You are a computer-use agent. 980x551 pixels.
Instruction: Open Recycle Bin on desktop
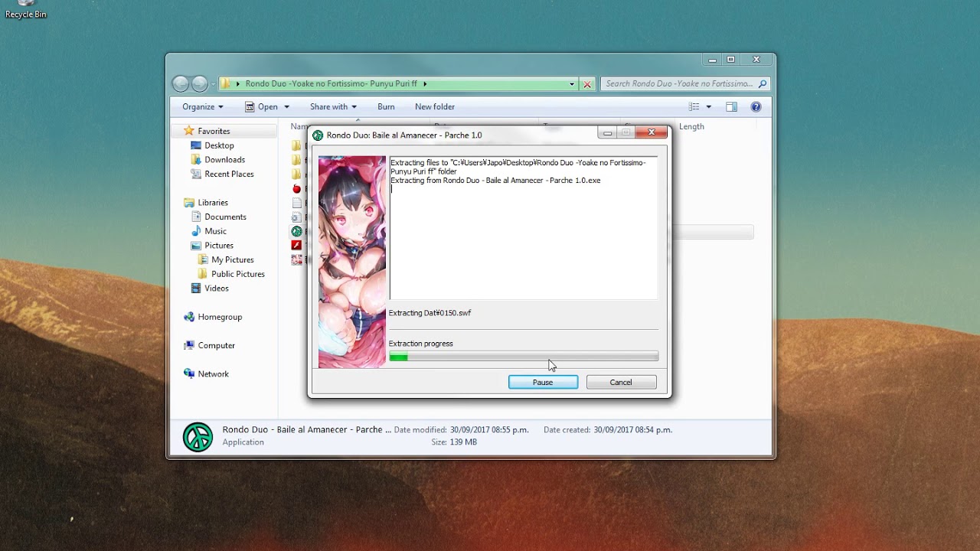click(25, 9)
